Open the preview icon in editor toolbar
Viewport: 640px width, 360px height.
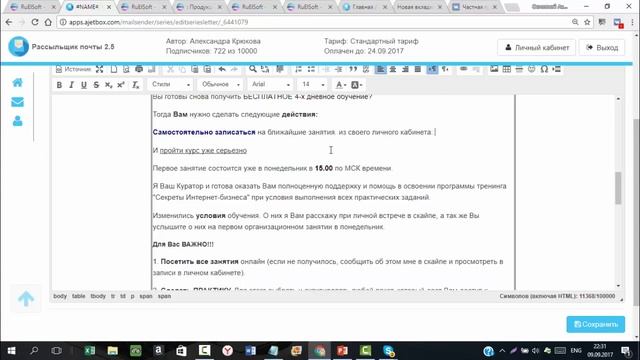tap(126, 69)
